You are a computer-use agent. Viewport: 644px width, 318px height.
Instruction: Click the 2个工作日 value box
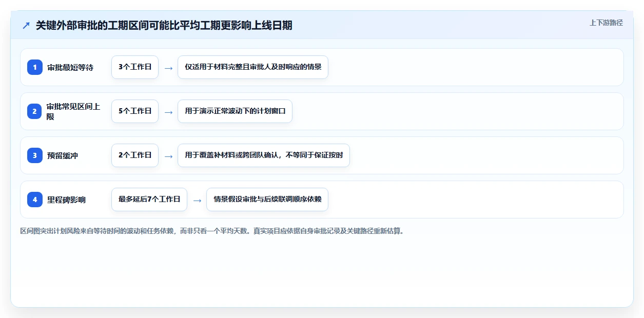point(135,155)
